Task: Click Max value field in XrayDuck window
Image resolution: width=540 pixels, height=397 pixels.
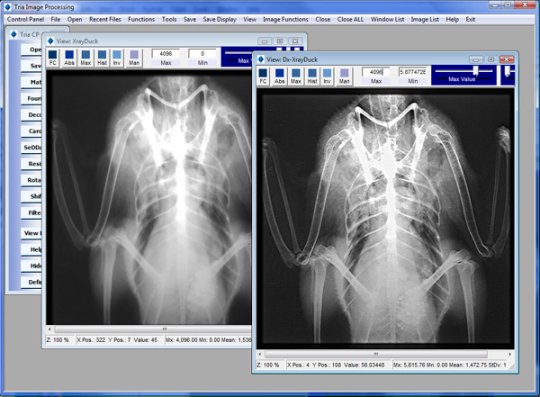Action: pyautogui.click(x=166, y=54)
